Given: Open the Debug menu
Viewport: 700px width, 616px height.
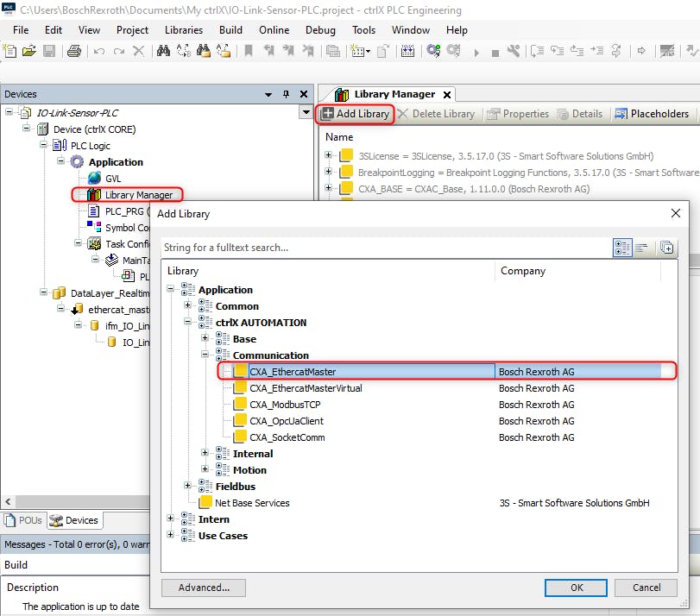Looking at the screenshot, I should pyautogui.click(x=320, y=30).
